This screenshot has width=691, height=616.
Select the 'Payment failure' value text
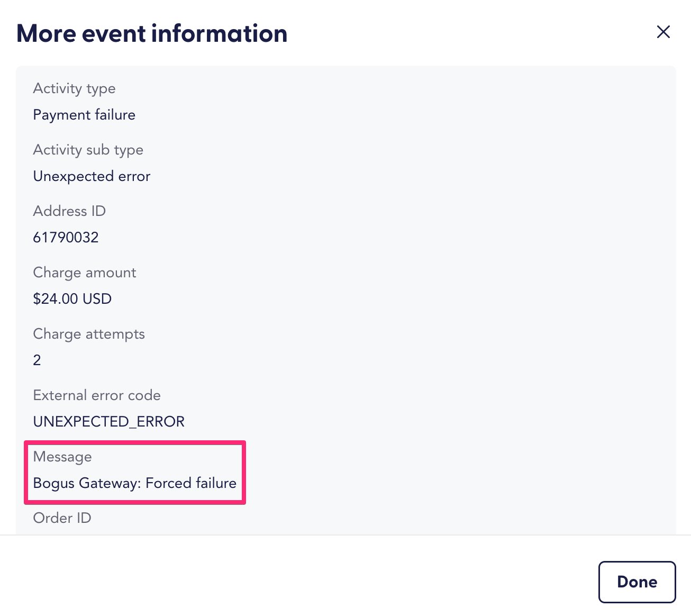coord(84,115)
